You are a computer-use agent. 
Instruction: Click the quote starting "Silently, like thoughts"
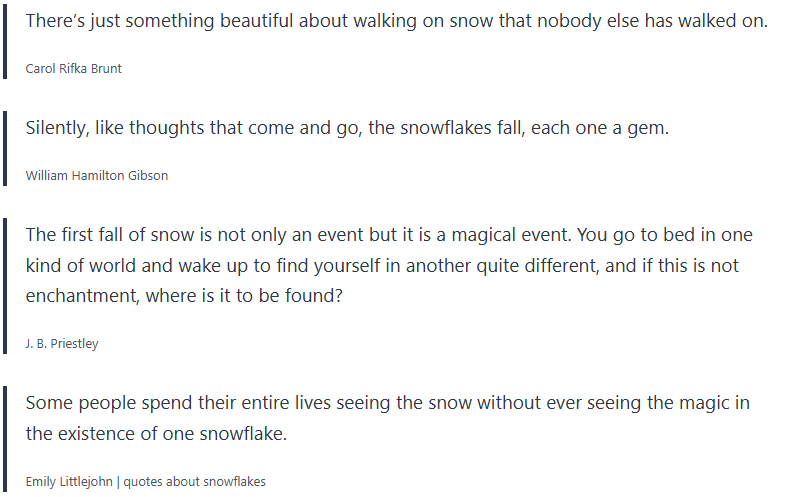coord(346,129)
